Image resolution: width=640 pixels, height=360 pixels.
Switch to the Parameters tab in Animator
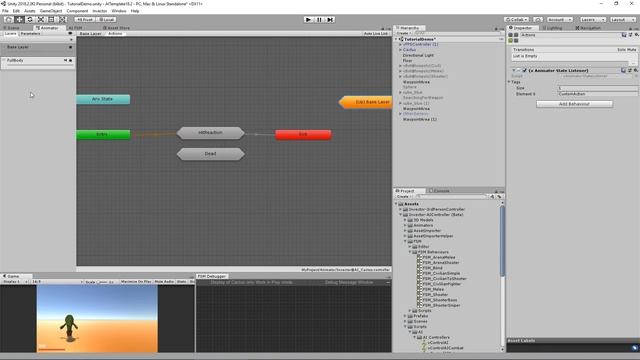[30, 33]
